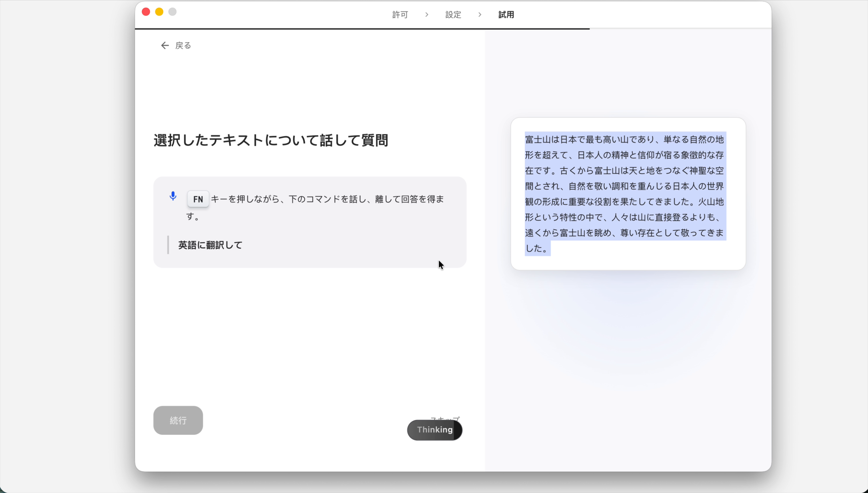Switch to the 試用 step
The height and width of the screenshot is (493, 868).
[506, 15]
